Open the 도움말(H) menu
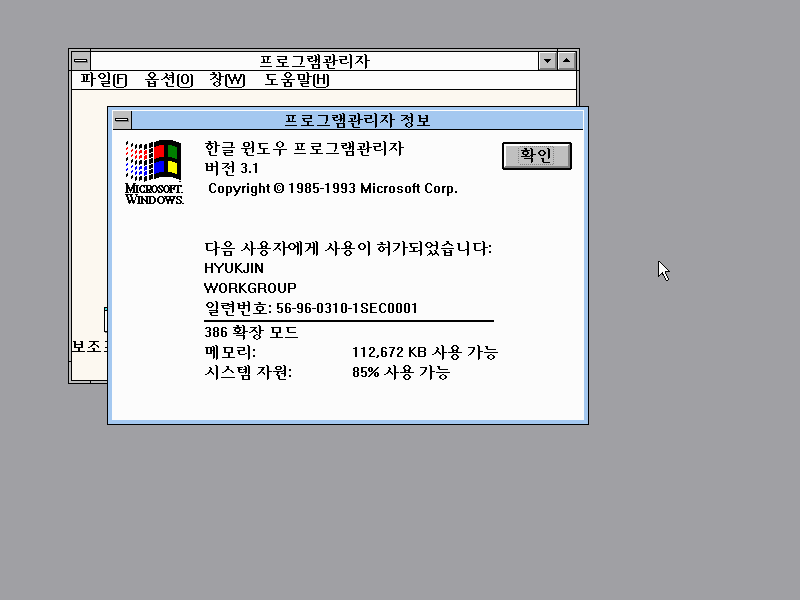 pyautogui.click(x=297, y=80)
